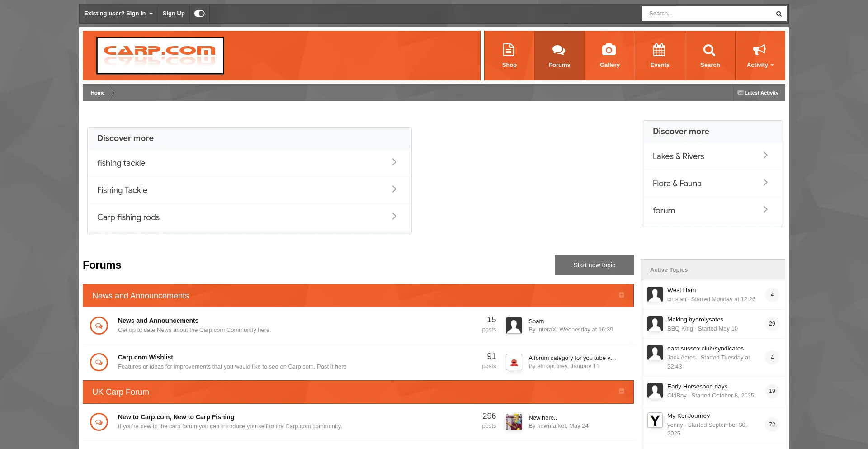Open the Carp.com Wishlist forum link
Screen dimensions: 868x449
coord(146,357)
